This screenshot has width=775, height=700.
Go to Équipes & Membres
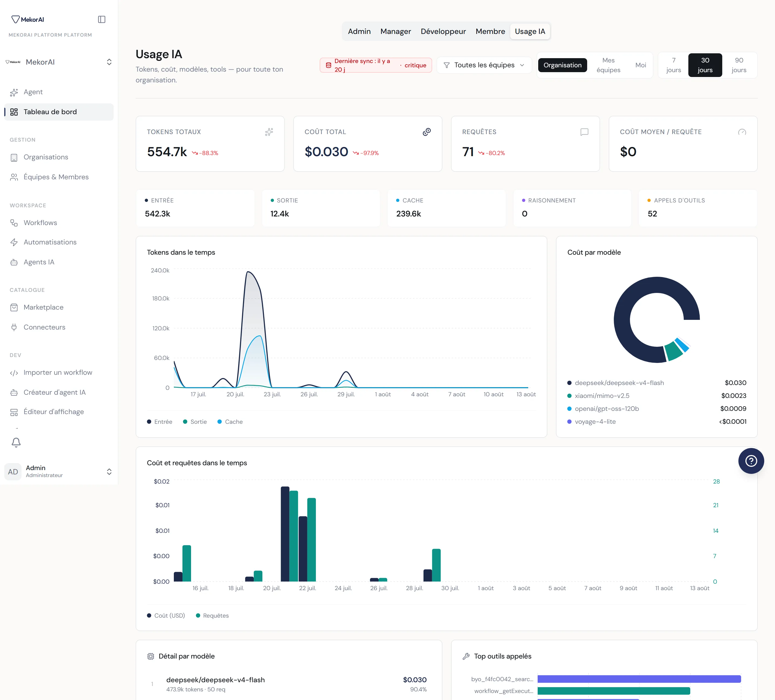click(59, 177)
